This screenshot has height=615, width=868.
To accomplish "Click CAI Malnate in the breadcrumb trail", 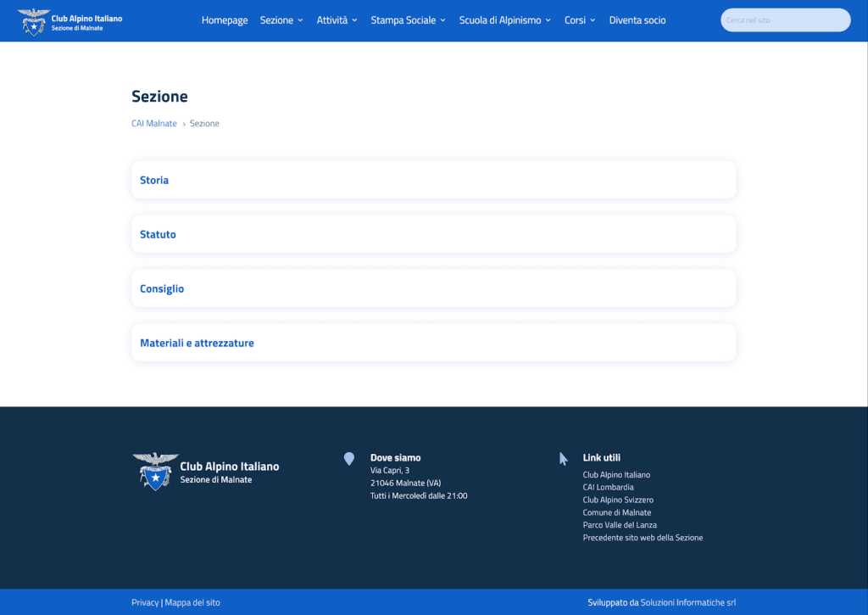I will tap(153, 123).
